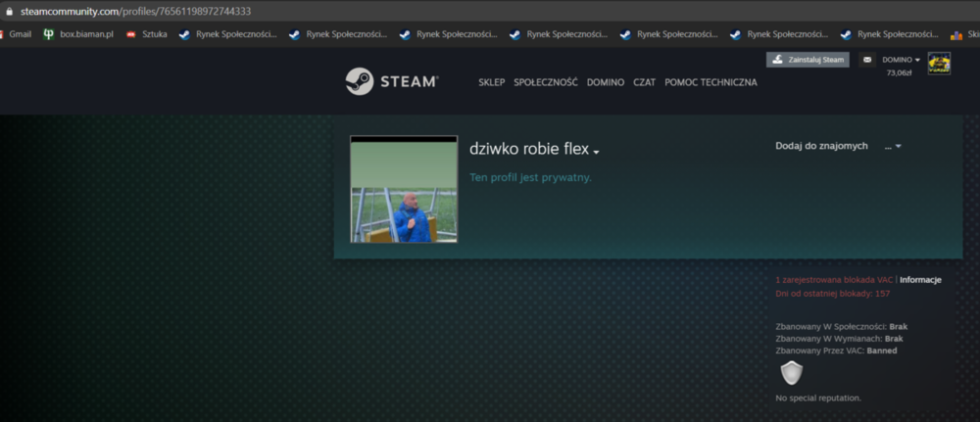Click the padlock icon in address bar
The image size is (980, 422).
click(x=9, y=11)
